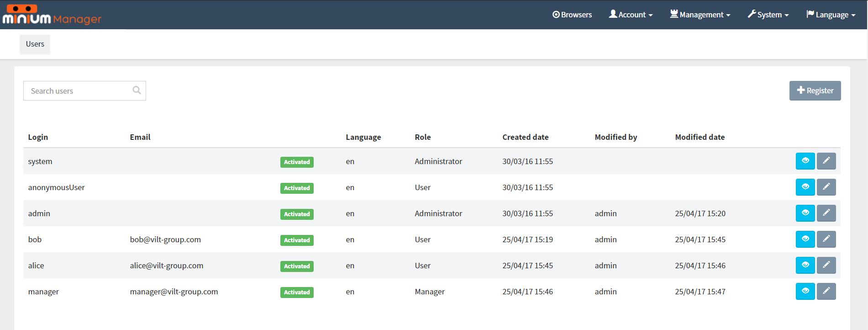Screen dimensions: 868x330
Task: Expand the Language dropdown menu
Action: tap(831, 15)
